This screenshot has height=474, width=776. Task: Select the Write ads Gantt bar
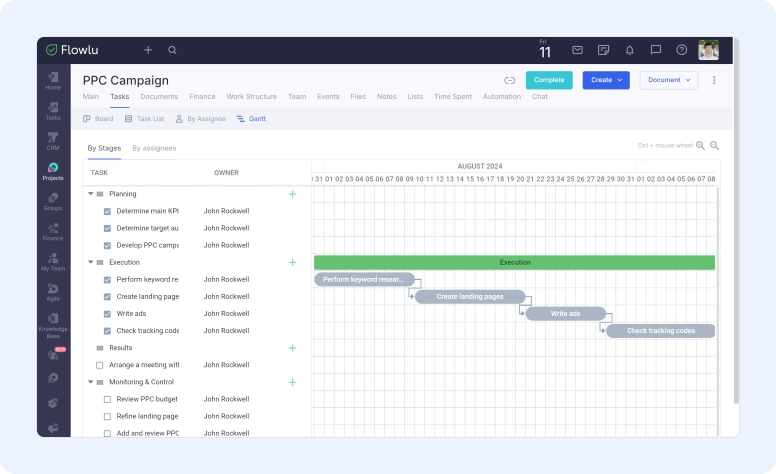click(565, 314)
